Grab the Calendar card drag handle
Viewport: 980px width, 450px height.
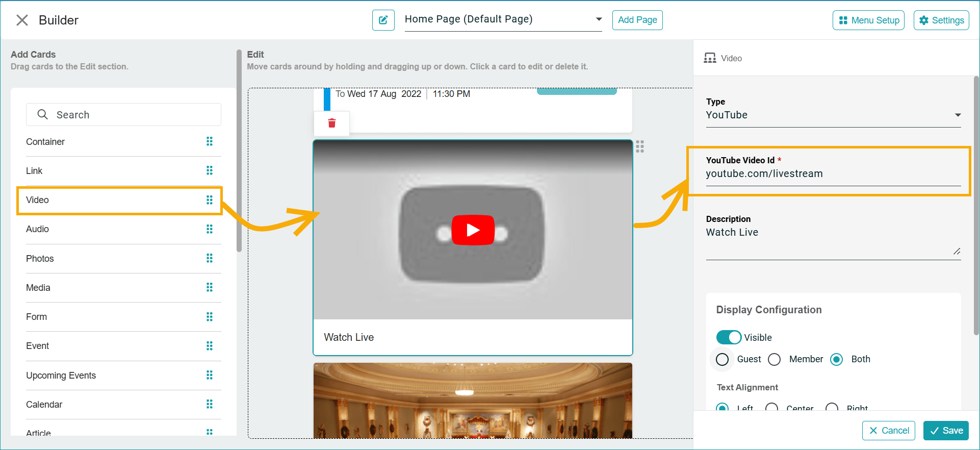210,404
